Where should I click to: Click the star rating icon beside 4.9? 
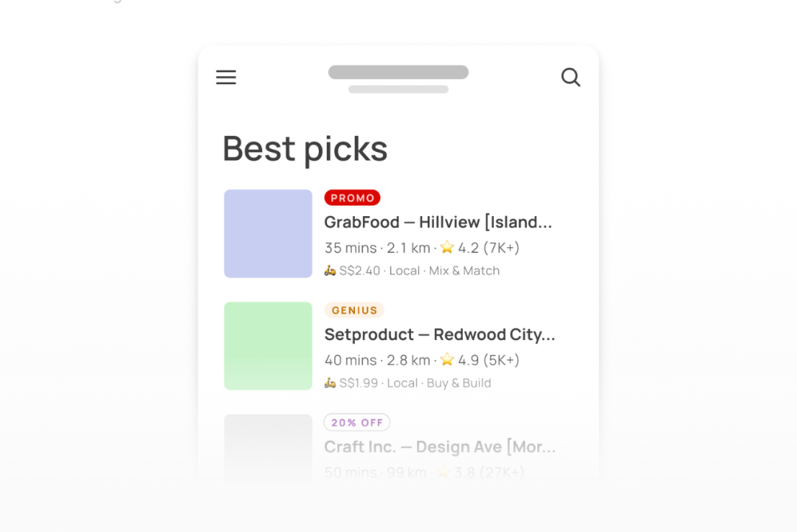coord(447,360)
